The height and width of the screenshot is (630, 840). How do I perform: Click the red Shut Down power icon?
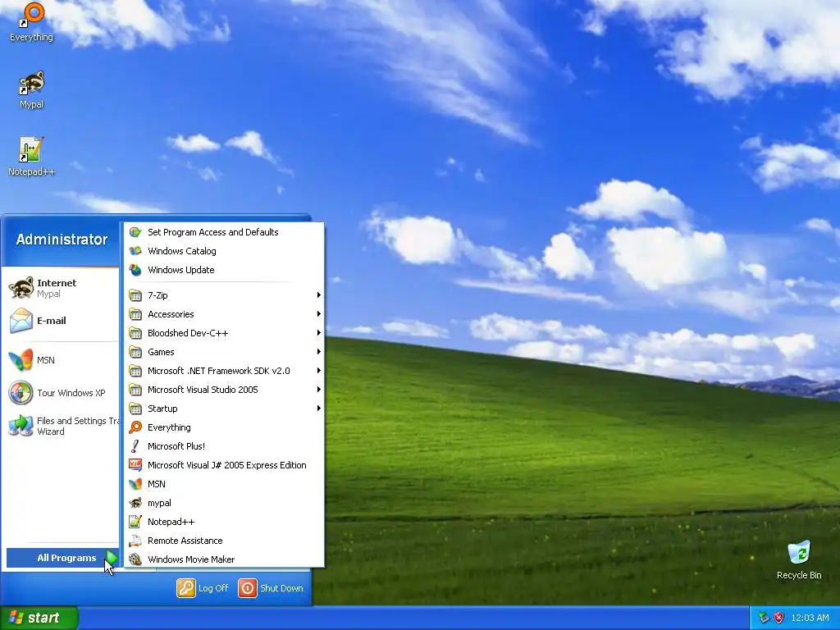click(248, 588)
